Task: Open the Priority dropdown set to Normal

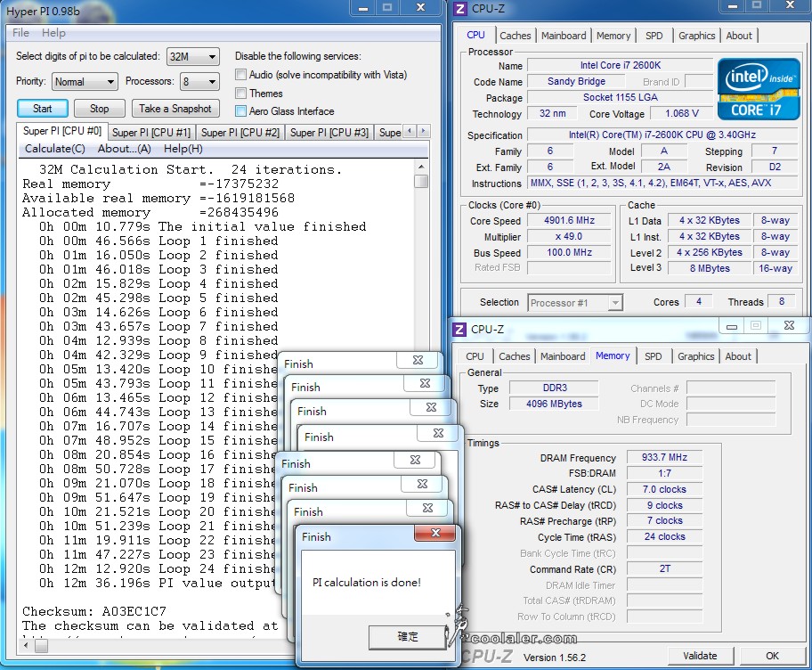Action: [84, 82]
